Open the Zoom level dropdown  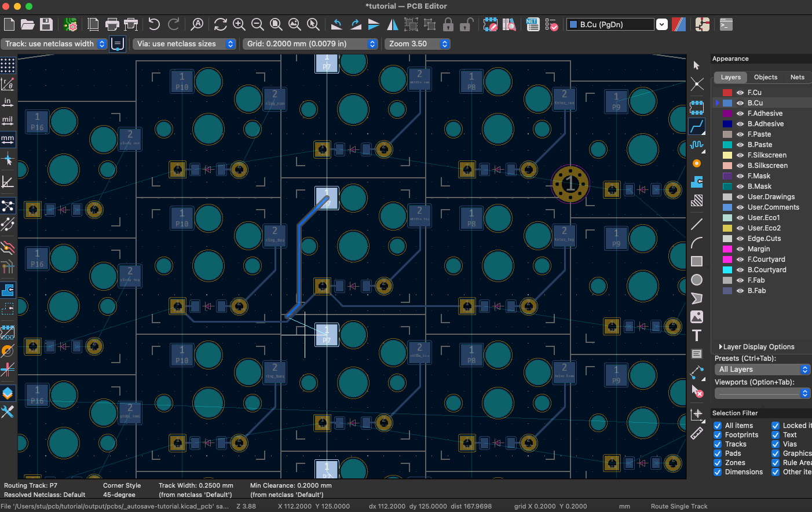click(x=445, y=43)
